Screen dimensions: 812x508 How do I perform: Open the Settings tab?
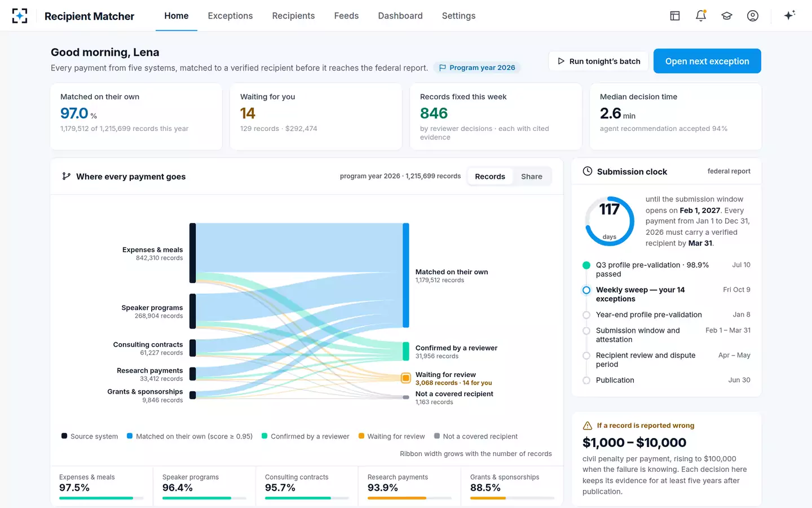458,16
